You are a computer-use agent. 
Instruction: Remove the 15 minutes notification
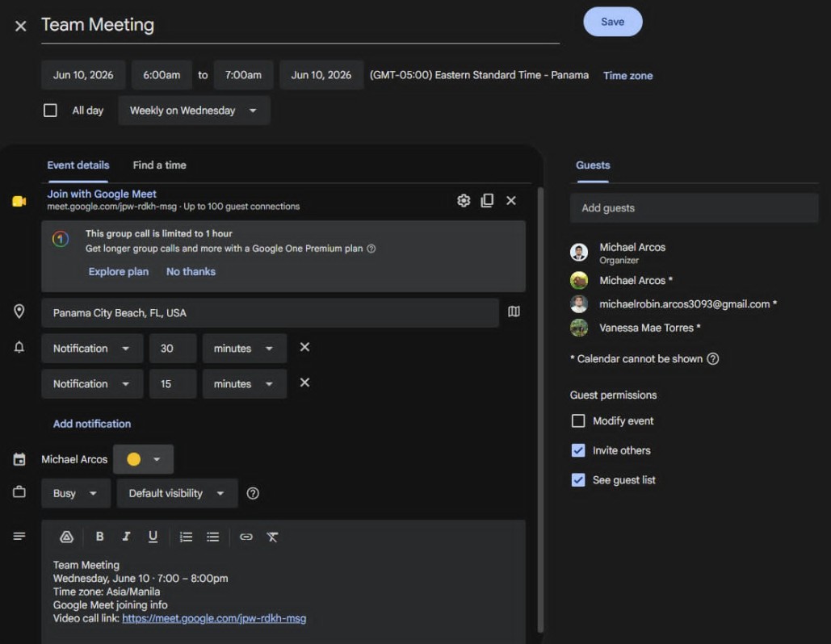(304, 383)
